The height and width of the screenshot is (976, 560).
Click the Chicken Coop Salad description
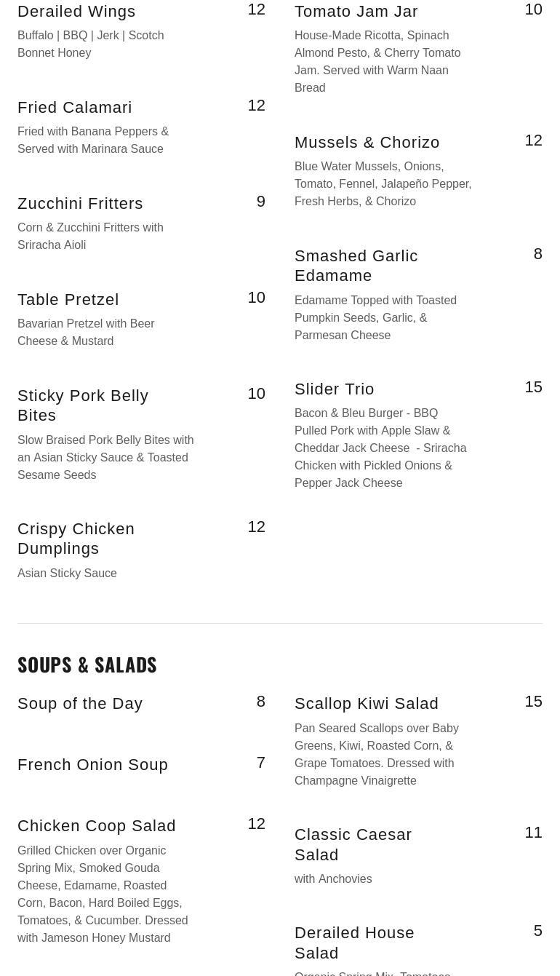pos(103,894)
